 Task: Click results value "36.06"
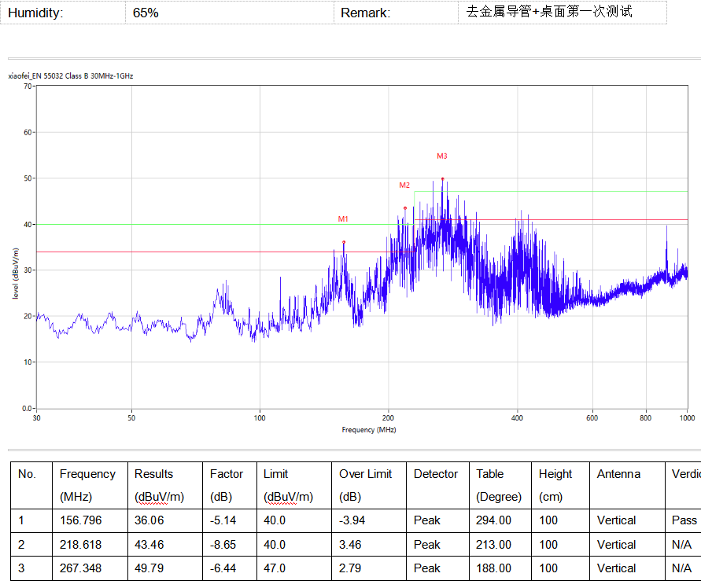[149, 520]
